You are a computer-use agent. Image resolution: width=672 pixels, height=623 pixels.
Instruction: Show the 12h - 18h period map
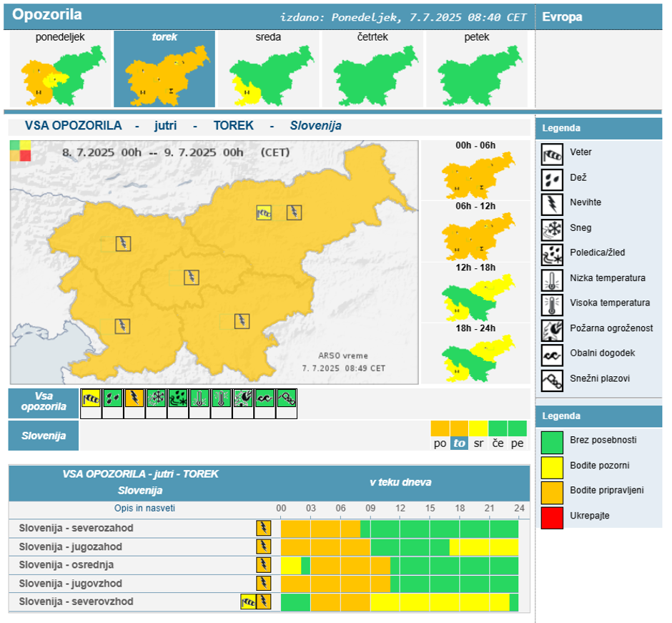pos(475,293)
